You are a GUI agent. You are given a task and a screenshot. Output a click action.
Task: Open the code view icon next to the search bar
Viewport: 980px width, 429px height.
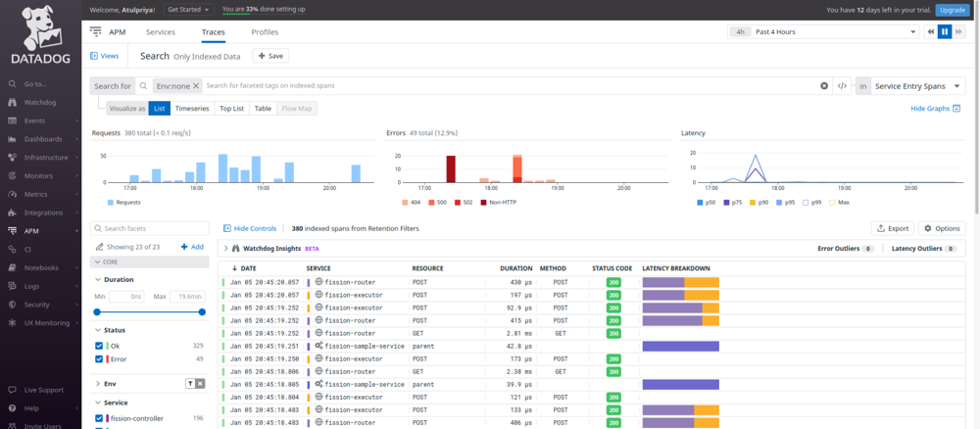click(x=842, y=86)
